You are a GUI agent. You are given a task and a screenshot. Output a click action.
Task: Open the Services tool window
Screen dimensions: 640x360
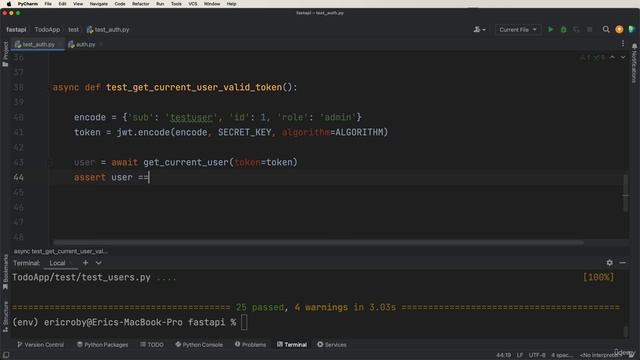coord(332,344)
